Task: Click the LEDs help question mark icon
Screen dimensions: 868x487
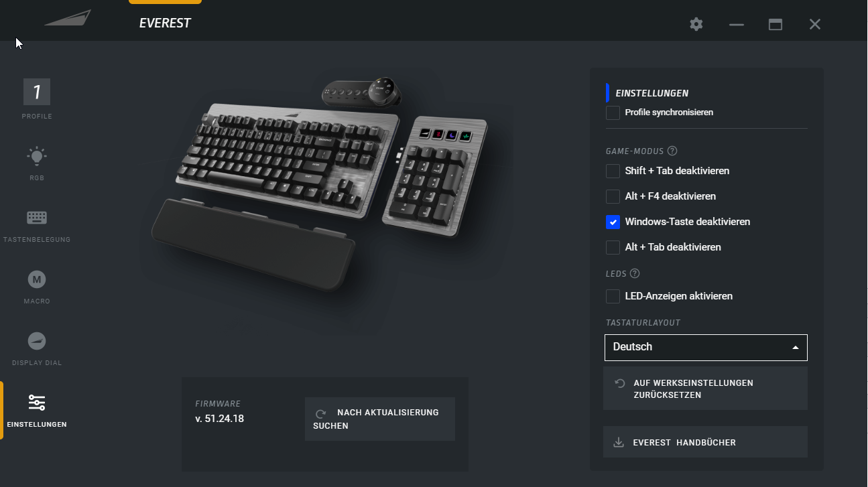Action: [x=635, y=273]
